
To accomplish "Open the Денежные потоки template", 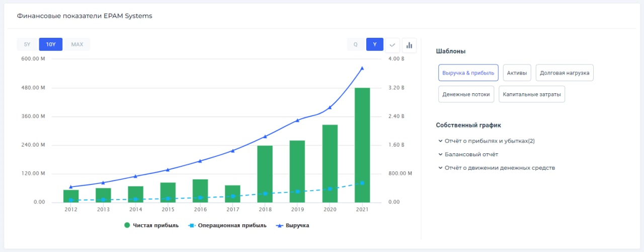I will click(x=466, y=94).
